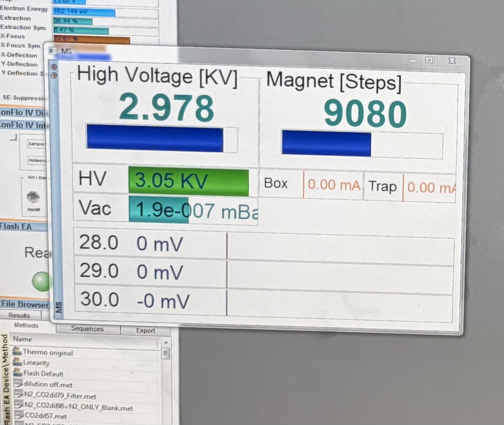Open the Export tab

coord(146,331)
